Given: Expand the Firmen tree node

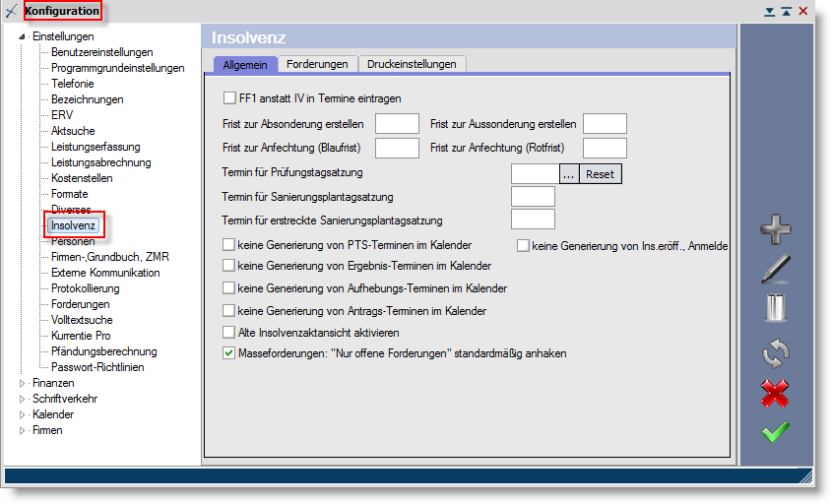Looking at the screenshot, I should point(22,430).
